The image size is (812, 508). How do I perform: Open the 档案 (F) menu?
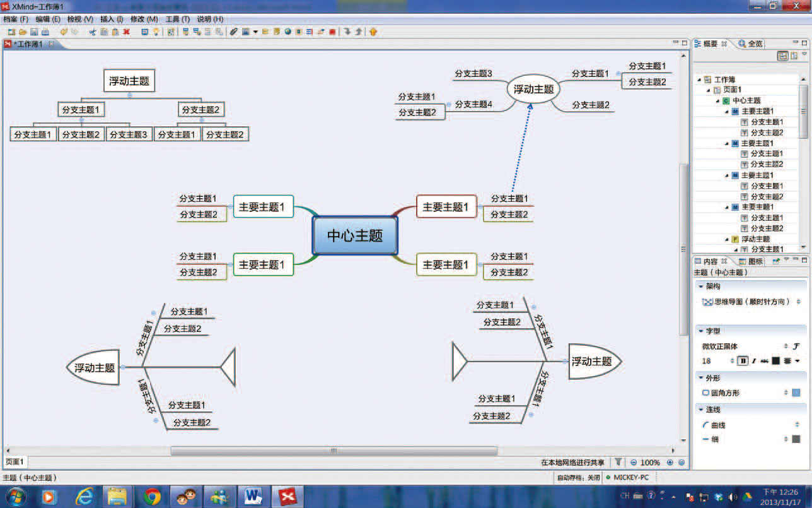pyautogui.click(x=16, y=20)
